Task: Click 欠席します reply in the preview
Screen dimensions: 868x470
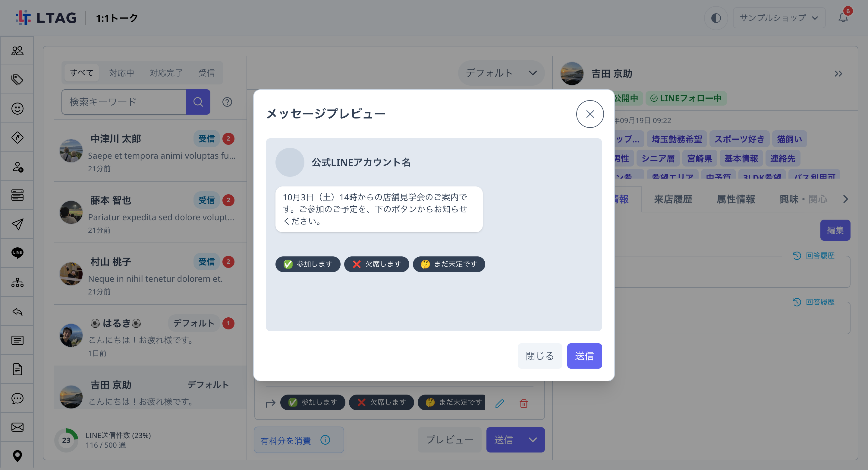Action: pyautogui.click(x=376, y=264)
